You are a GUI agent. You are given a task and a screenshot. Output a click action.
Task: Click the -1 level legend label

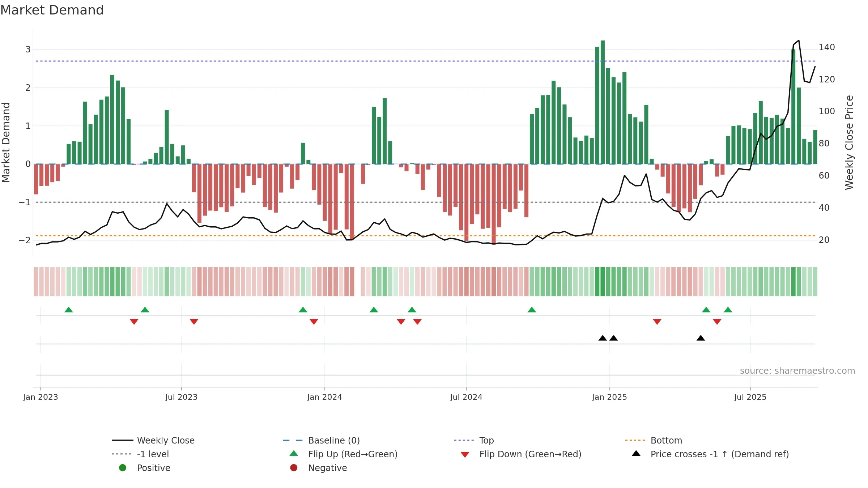coord(153,454)
